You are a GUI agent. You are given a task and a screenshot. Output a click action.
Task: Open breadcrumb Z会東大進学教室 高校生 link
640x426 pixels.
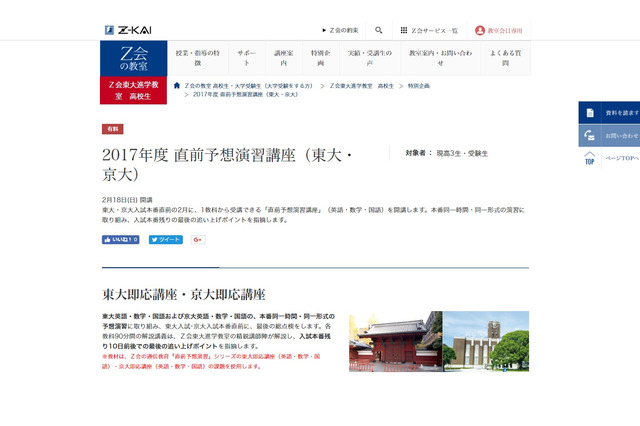point(362,86)
